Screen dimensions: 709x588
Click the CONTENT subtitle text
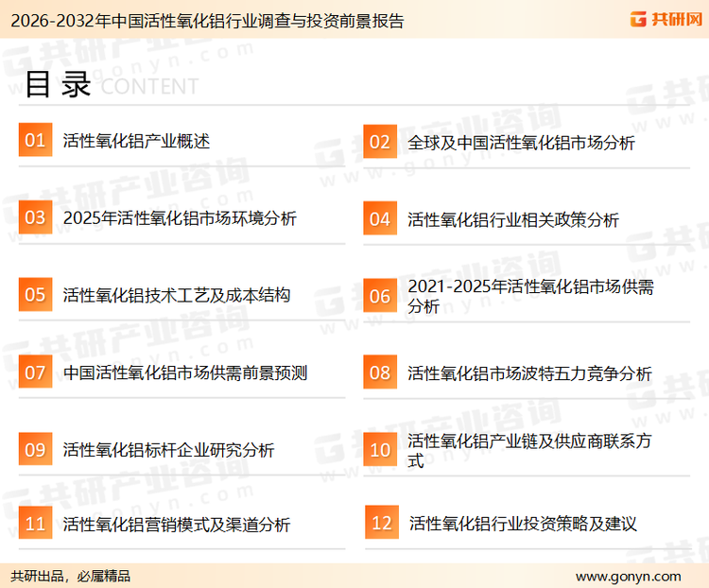click(x=149, y=86)
